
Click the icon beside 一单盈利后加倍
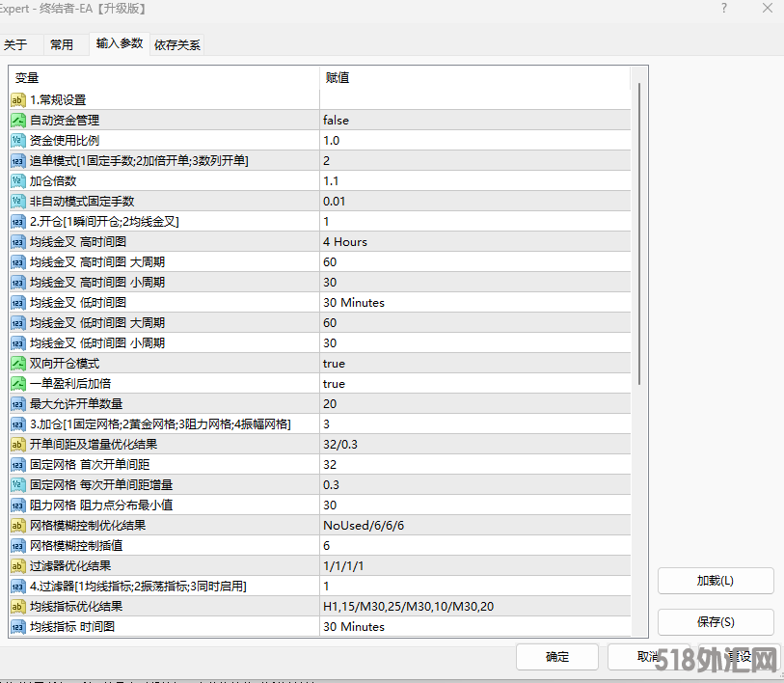click(x=18, y=384)
